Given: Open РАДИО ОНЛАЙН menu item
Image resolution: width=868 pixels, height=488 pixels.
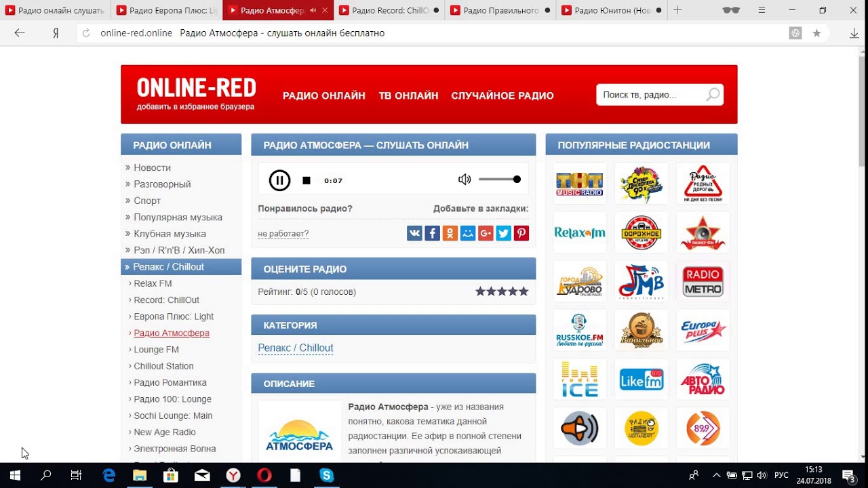Looking at the screenshot, I should (324, 96).
